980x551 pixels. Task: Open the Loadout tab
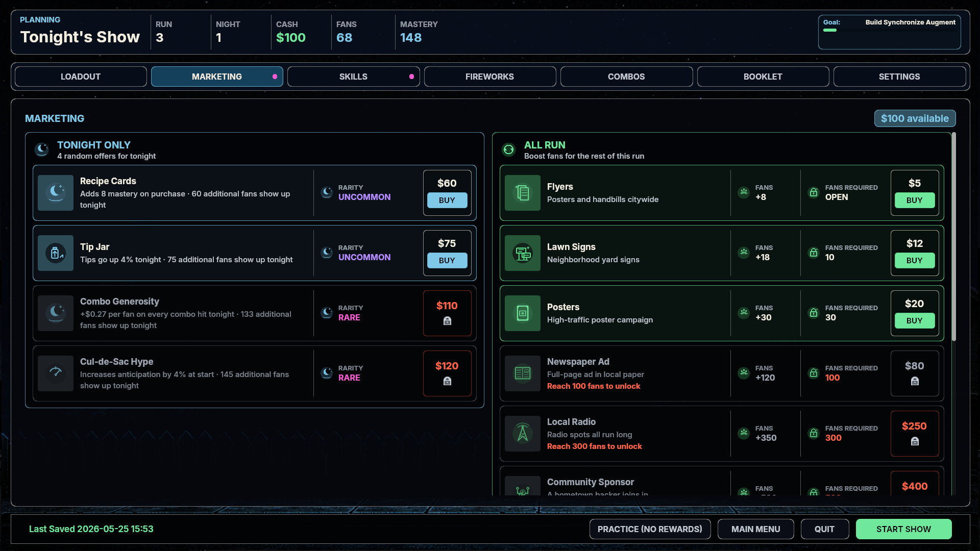point(81,77)
